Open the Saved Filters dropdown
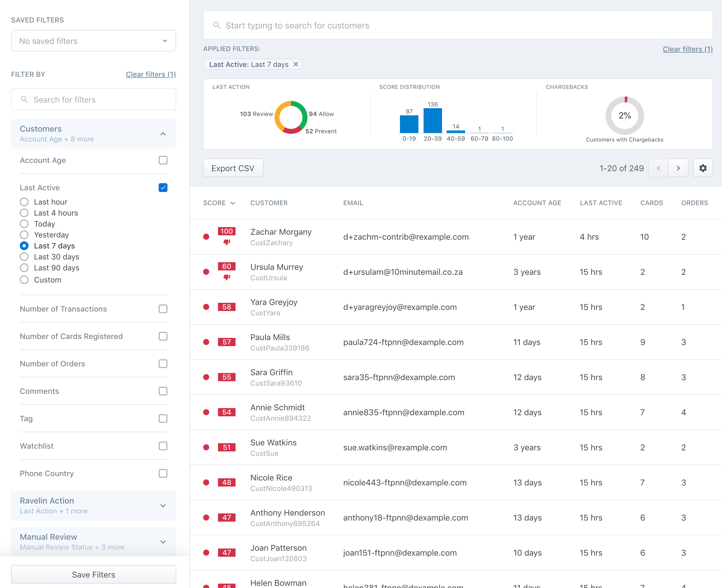Viewport: 722px width, 588px height. pos(93,41)
